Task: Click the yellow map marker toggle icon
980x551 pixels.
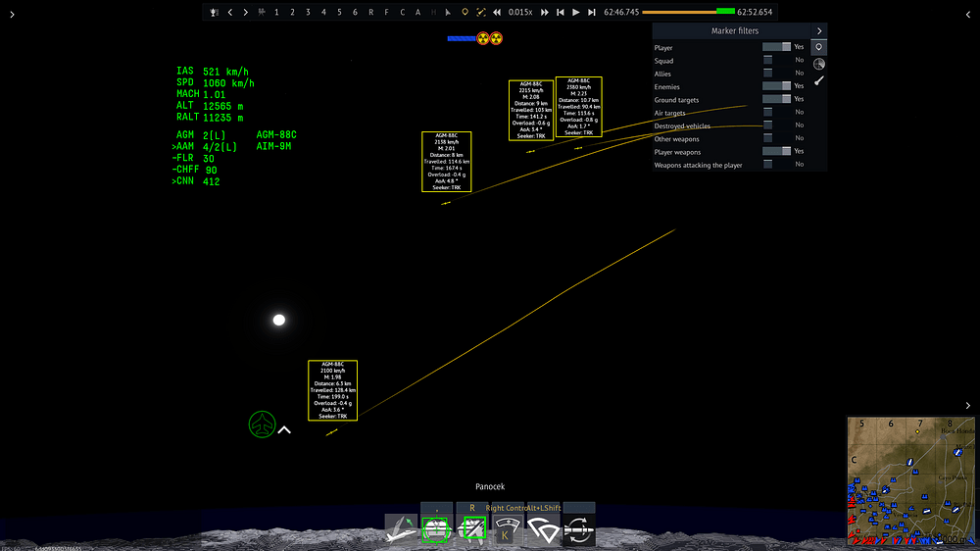Action: 465,12
